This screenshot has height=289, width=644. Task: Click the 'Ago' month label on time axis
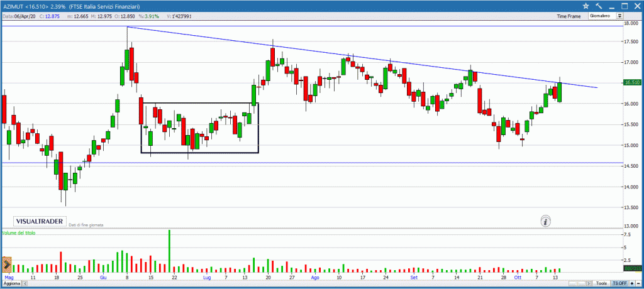click(x=315, y=278)
